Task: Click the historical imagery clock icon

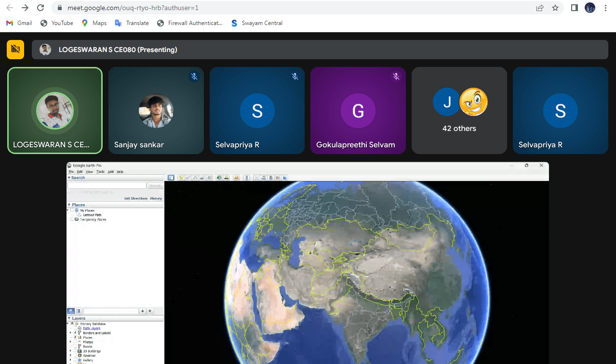Action: coord(220,178)
